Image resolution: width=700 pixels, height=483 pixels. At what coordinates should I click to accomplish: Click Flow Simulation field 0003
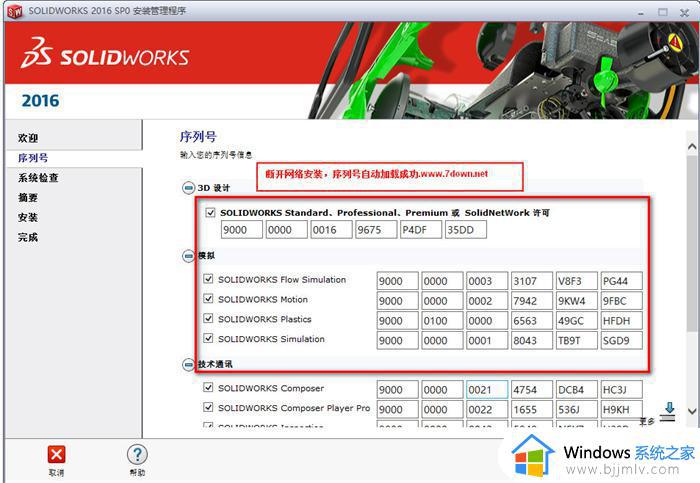tap(487, 281)
